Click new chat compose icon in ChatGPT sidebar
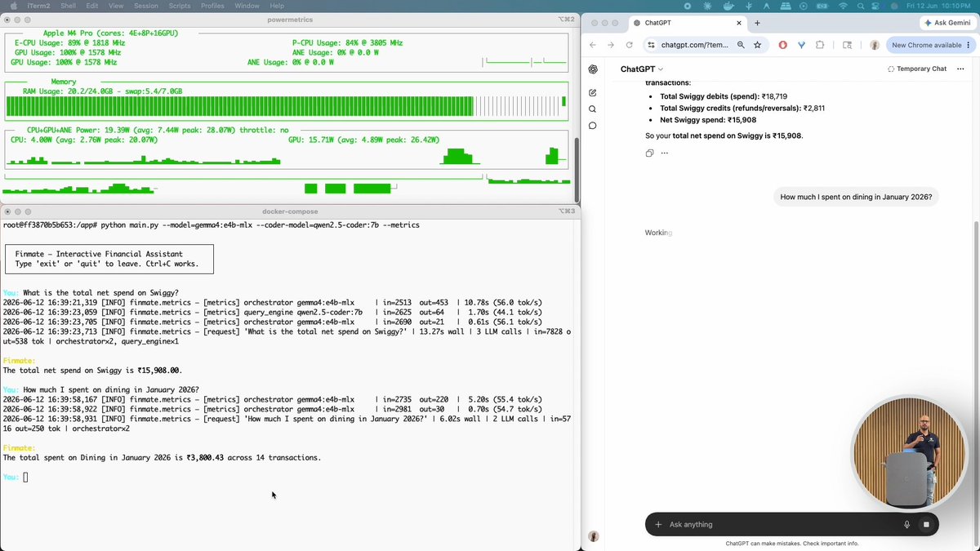Image resolution: width=980 pixels, height=551 pixels. pyautogui.click(x=593, y=92)
